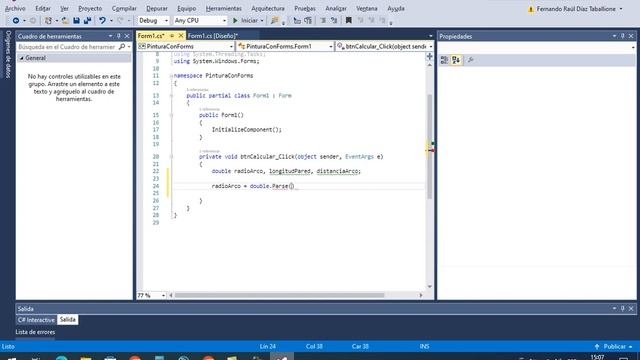Open the user account dropdown arrow
The height and width of the screenshot is (360, 640).
pos(621,9)
